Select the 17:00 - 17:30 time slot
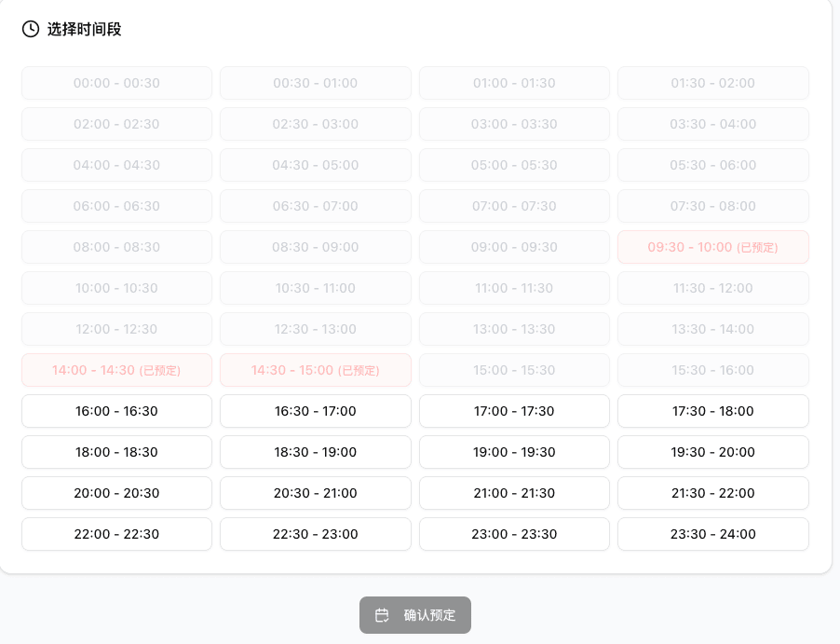 (x=514, y=411)
